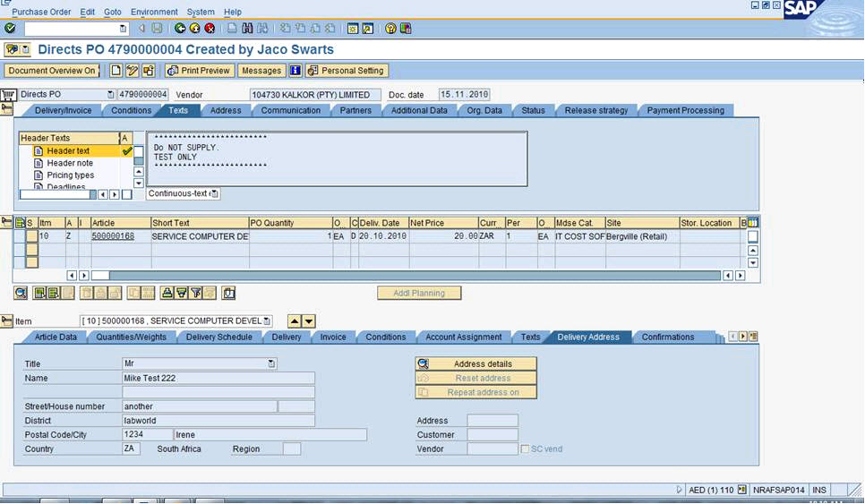865x504 pixels.
Task: Click the blue Help information icon
Action: (295, 71)
